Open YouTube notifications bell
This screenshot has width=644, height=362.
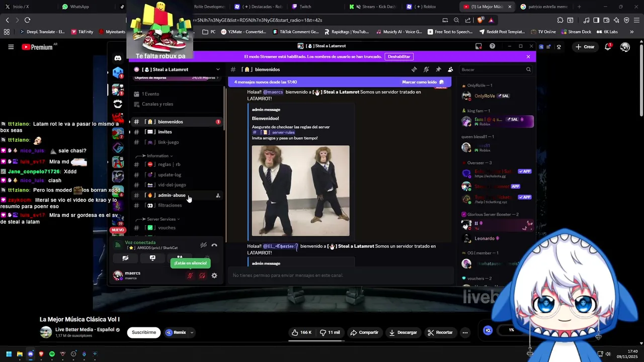pyautogui.click(x=608, y=47)
